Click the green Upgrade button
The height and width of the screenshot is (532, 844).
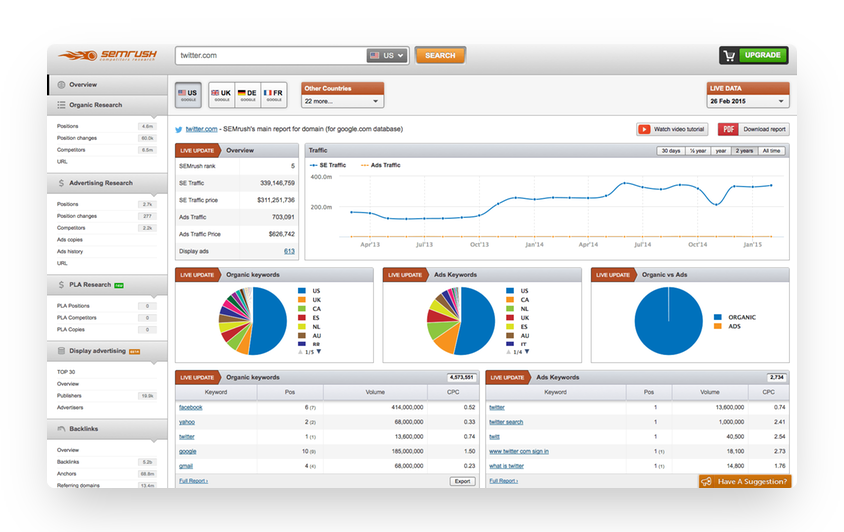coord(763,55)
